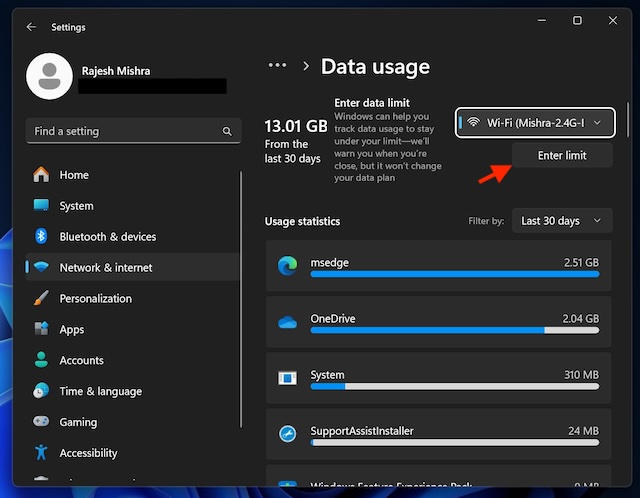This screenshot has height=498, width=640.
Task: Navigate to Apps settings
Action: [x=133, y=329]
